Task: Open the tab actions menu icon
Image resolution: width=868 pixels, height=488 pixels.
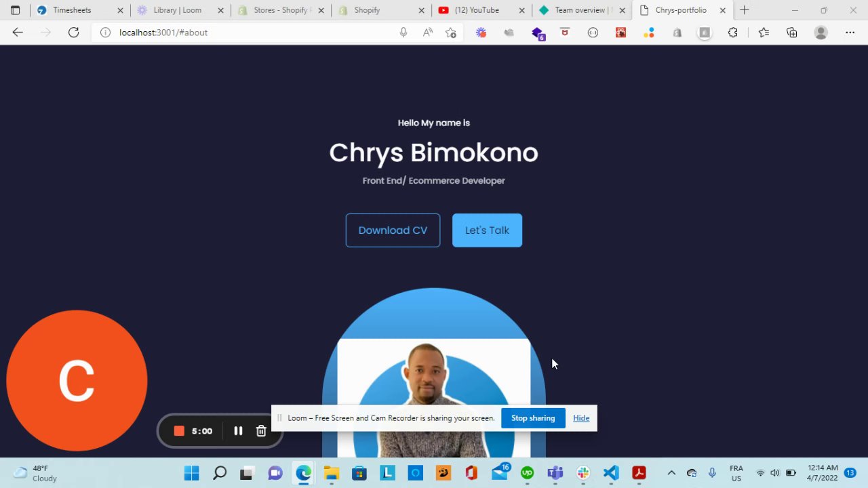Action: tap(15, 10)
